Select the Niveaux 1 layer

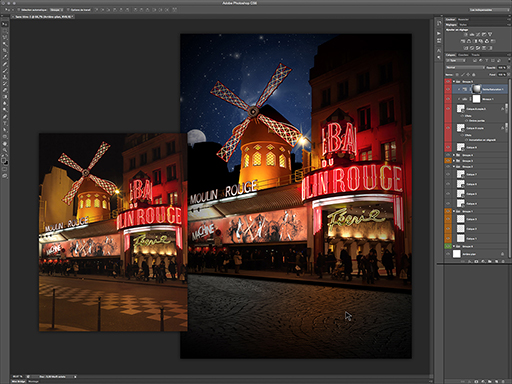481,99
